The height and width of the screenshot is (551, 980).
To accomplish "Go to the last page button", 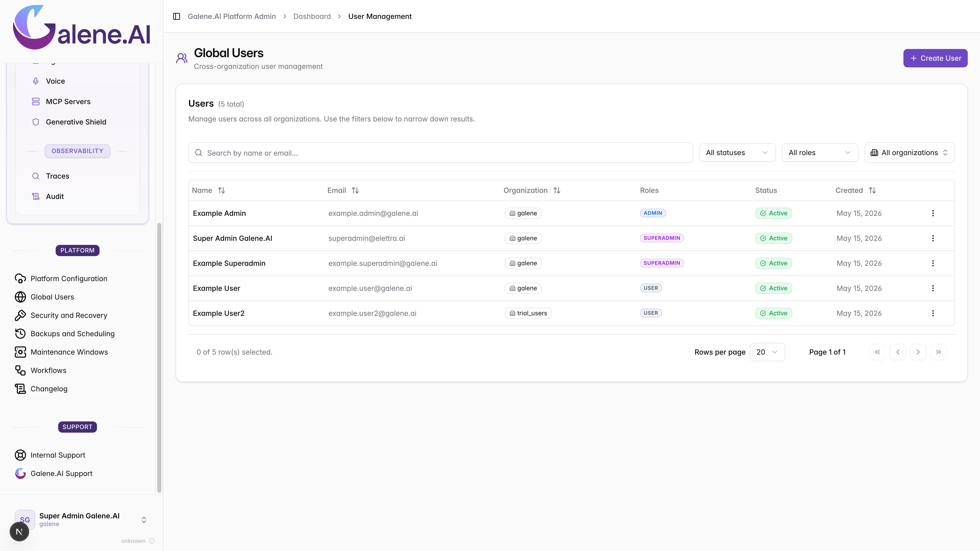I will 938,352.
